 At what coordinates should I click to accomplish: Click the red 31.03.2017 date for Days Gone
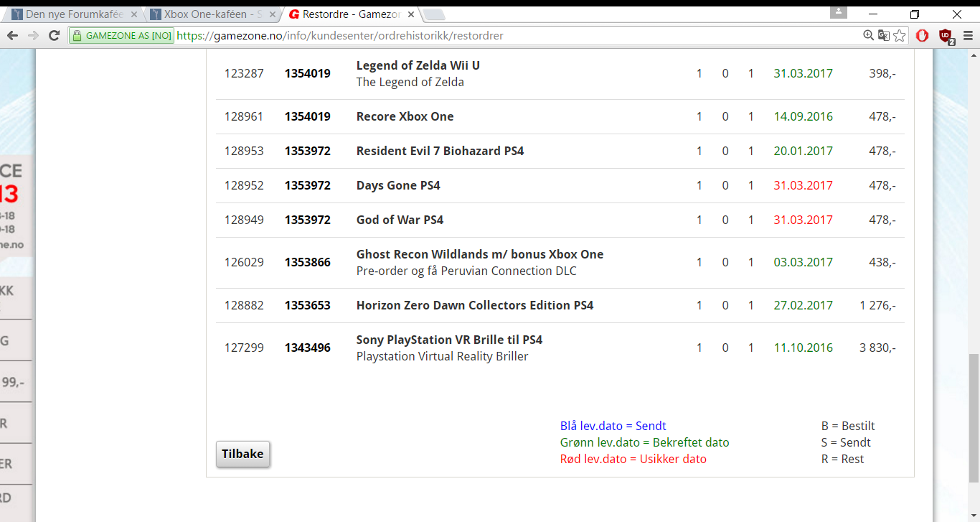tap(804, 185)
